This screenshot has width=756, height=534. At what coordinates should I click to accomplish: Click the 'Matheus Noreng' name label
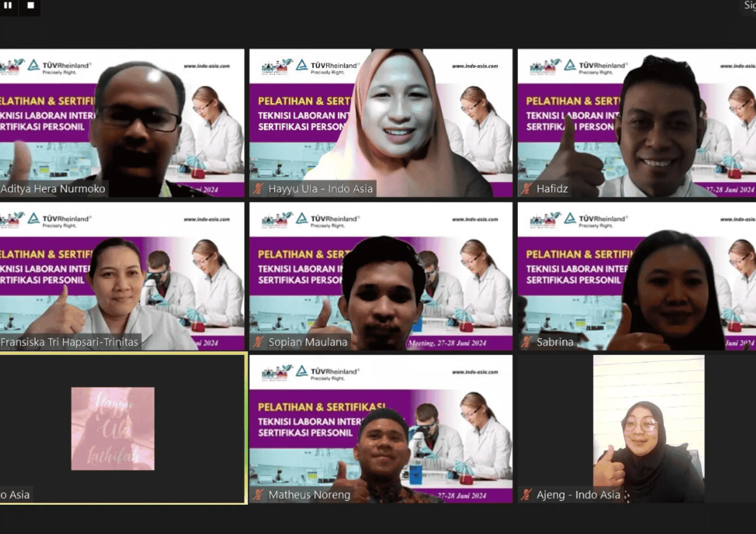pos(309,495)
